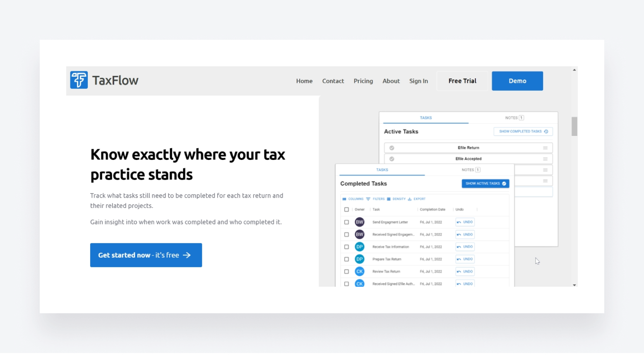Click Undo on Send Engagment Letter task
Image resolution: width=644 pixels, height=358 pixels.
pyautogui.click(x=464, y=222)
